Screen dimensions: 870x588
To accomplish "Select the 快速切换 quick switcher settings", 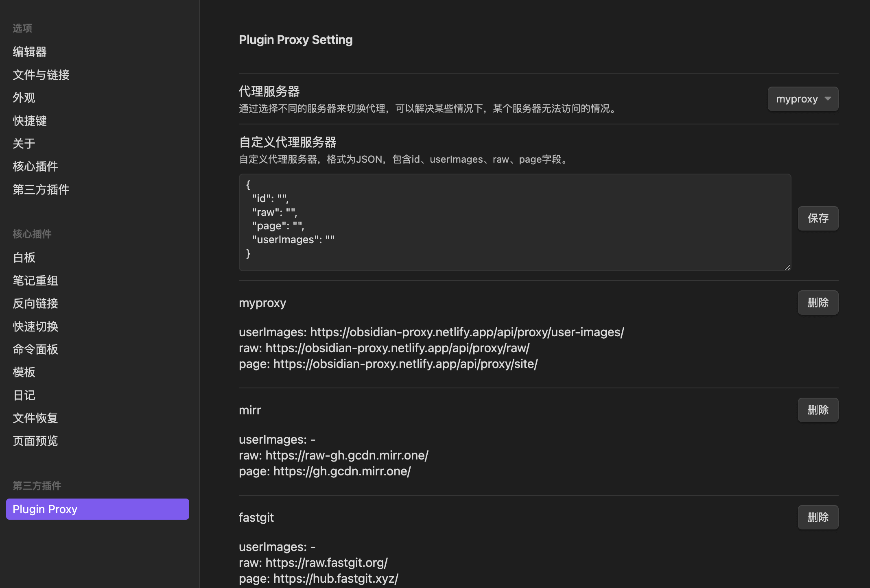I will click(x=35, y=326).
